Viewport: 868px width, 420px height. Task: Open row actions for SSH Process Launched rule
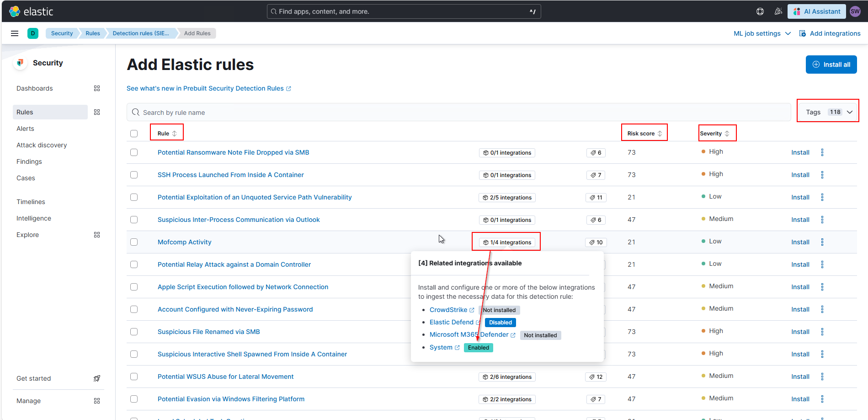(x=822, y=175)
